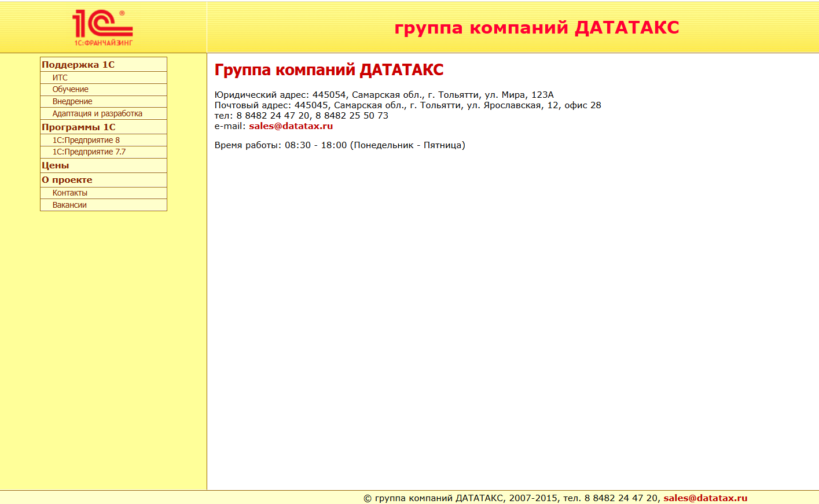819x504 pixels.
Task: Click the header title группа компаний ДАТАТАКС
Action: [x=537, y=28]
